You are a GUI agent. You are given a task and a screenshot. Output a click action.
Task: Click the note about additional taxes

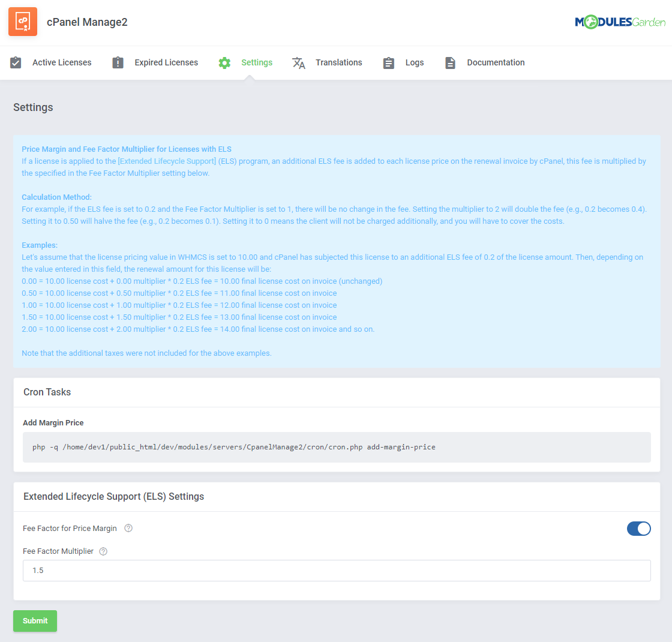tap(146, 353)
